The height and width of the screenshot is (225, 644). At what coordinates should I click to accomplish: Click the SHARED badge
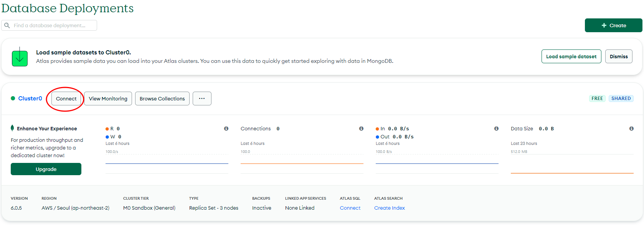621,99
